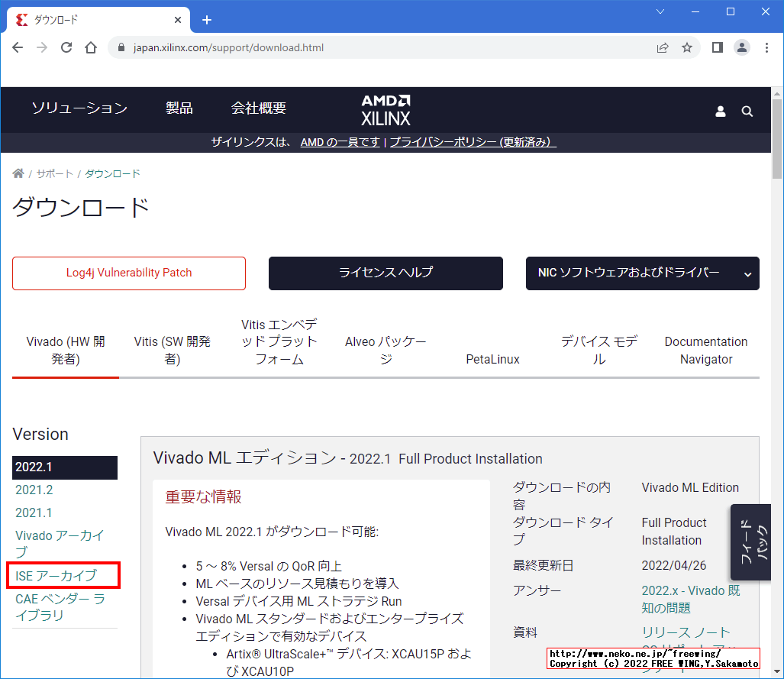Switch to the Vitis (SW 開発者) tab

(x=172, y=350)
